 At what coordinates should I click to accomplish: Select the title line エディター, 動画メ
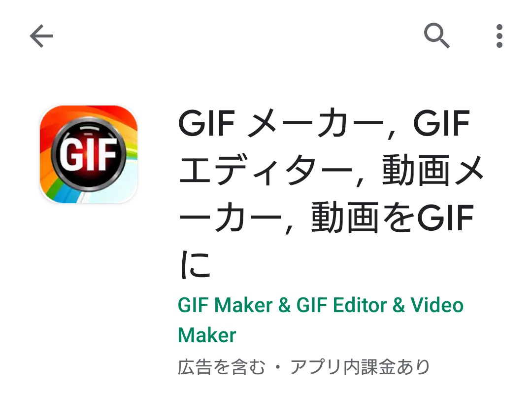(331, 170)
